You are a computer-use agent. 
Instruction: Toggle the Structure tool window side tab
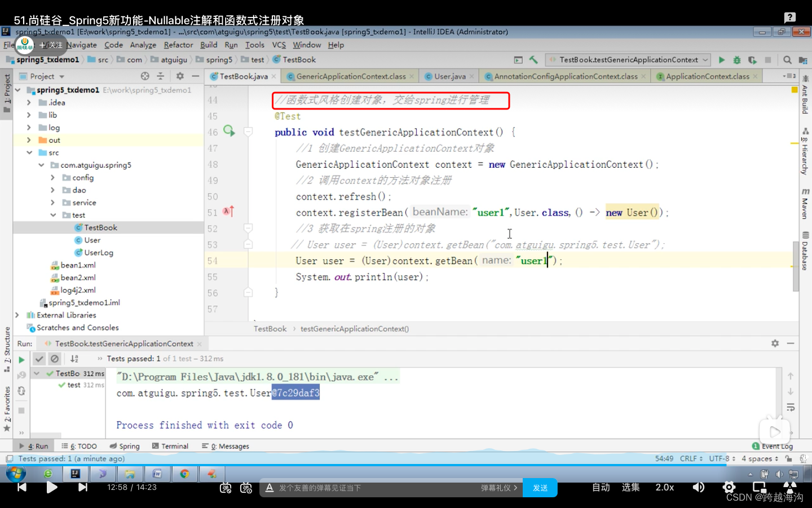[x=7, y=349]
